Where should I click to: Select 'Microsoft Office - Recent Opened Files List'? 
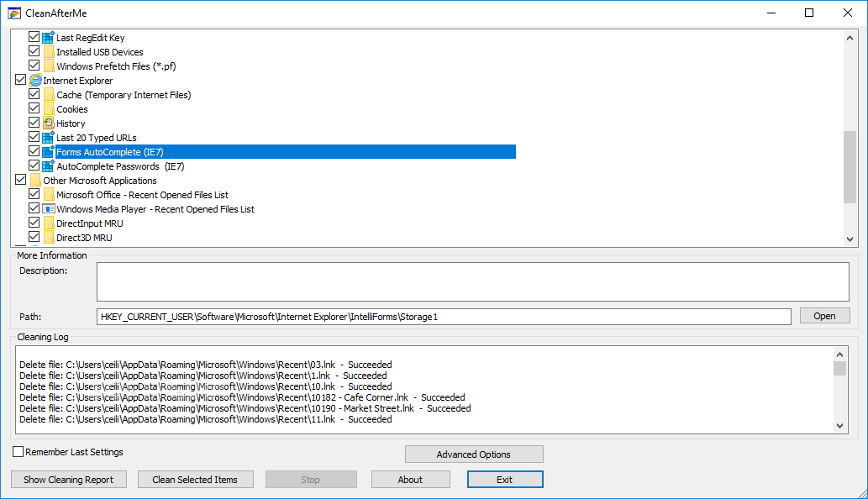pyautogui.click(x=142, y=195)
